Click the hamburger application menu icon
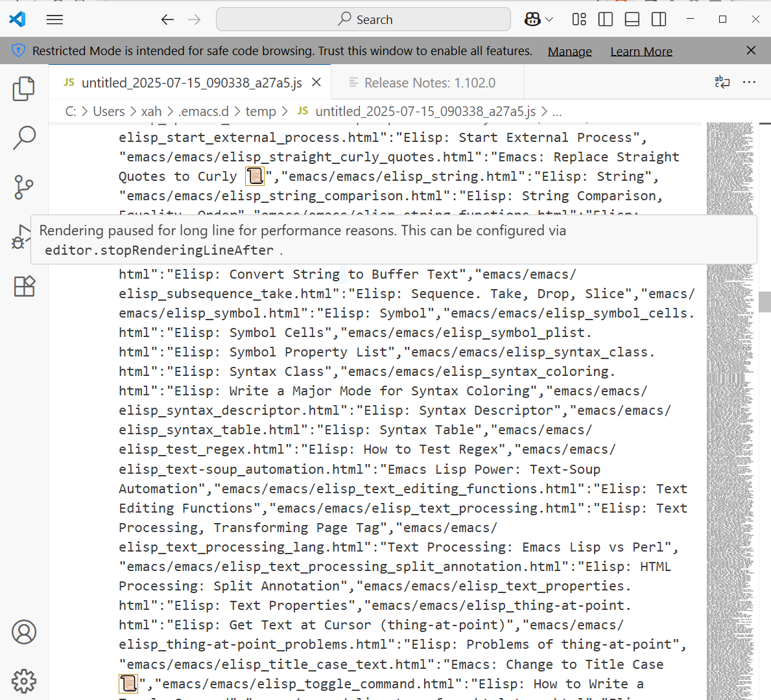Screen dimensions: 771x700 tap(55, 19)
